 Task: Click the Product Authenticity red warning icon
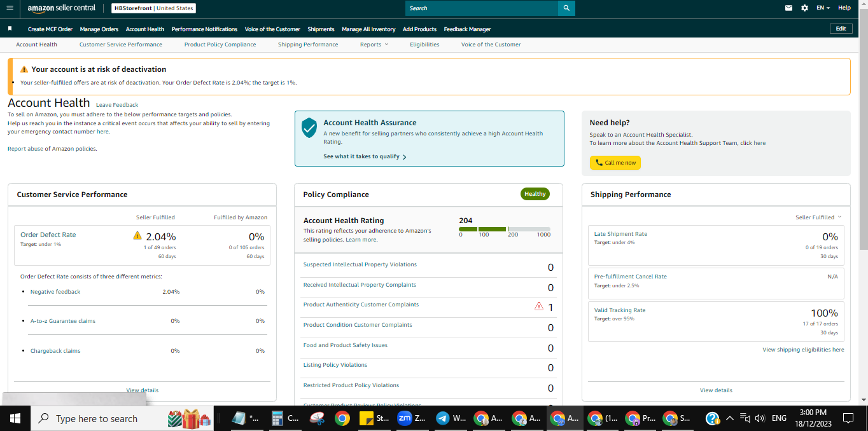pyautogui.click(x=539, y=306)
